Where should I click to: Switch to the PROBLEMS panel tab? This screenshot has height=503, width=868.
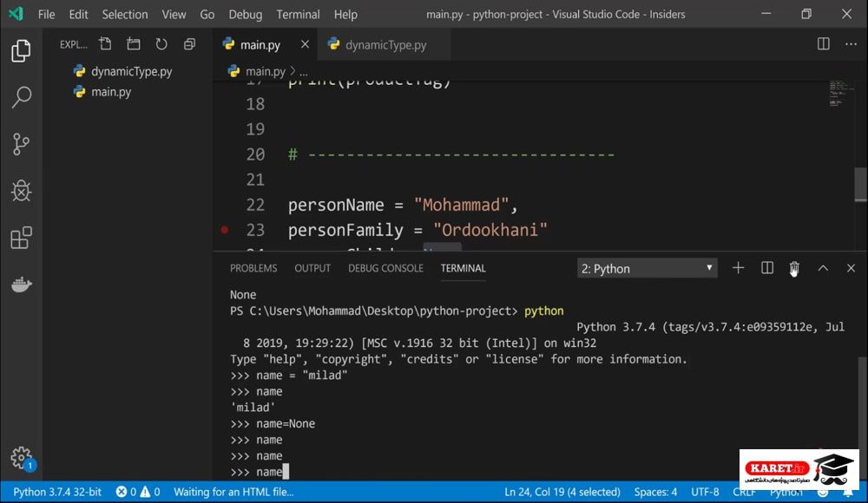click(253, 268)
